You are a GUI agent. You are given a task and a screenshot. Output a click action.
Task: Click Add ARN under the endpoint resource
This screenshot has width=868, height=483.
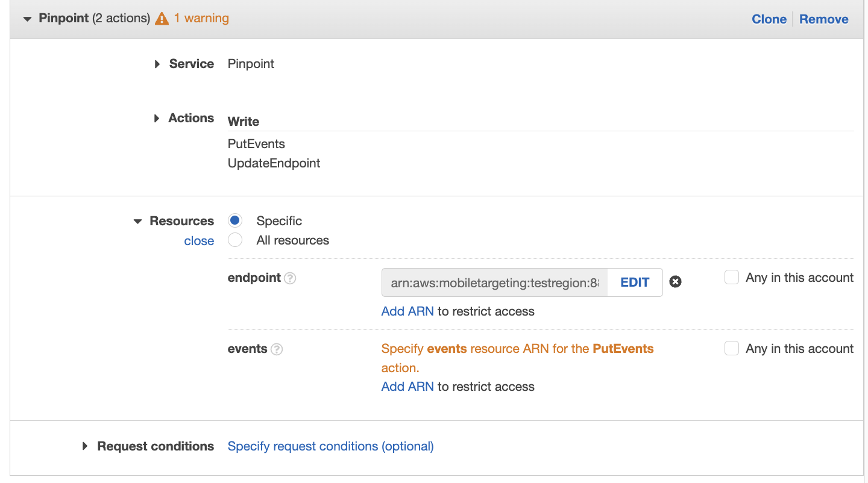pyautogui.click(x=407, y=311)
